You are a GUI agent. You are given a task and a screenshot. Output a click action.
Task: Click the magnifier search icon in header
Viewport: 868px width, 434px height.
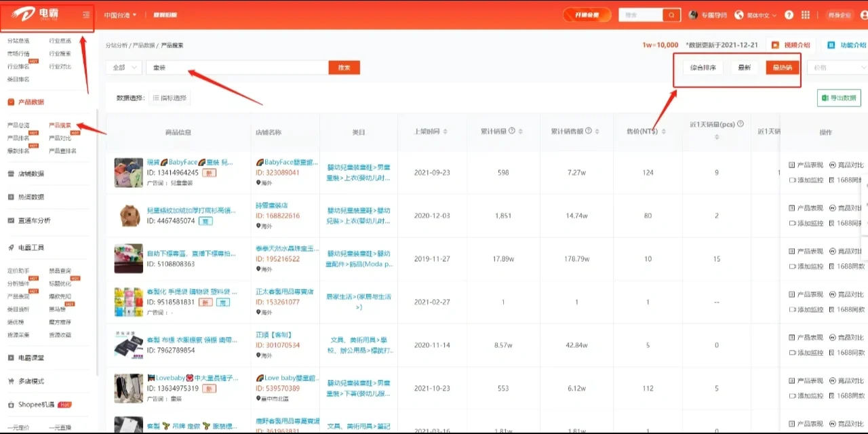click(x=671, y=15)
